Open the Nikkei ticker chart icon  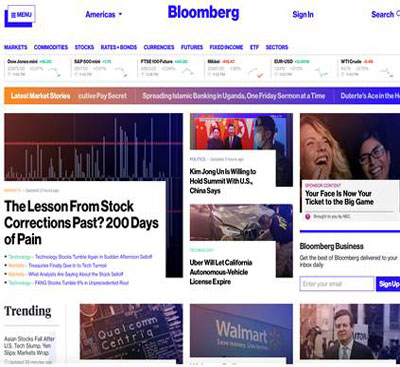point(255,72)
